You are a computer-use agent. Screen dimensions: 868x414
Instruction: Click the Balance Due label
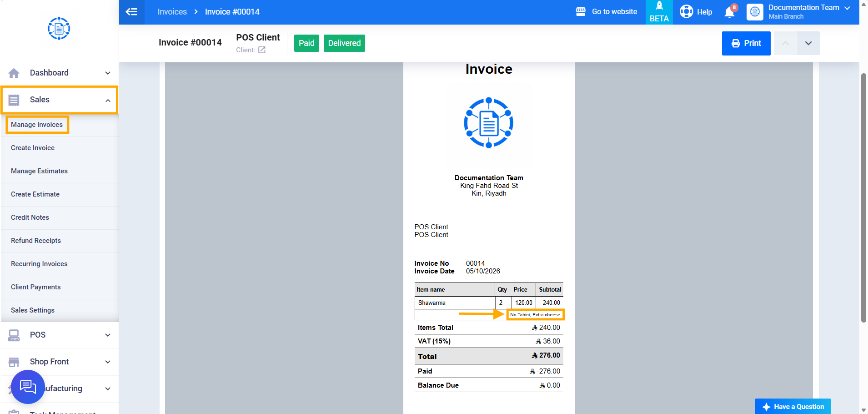(x=438, y=385)
